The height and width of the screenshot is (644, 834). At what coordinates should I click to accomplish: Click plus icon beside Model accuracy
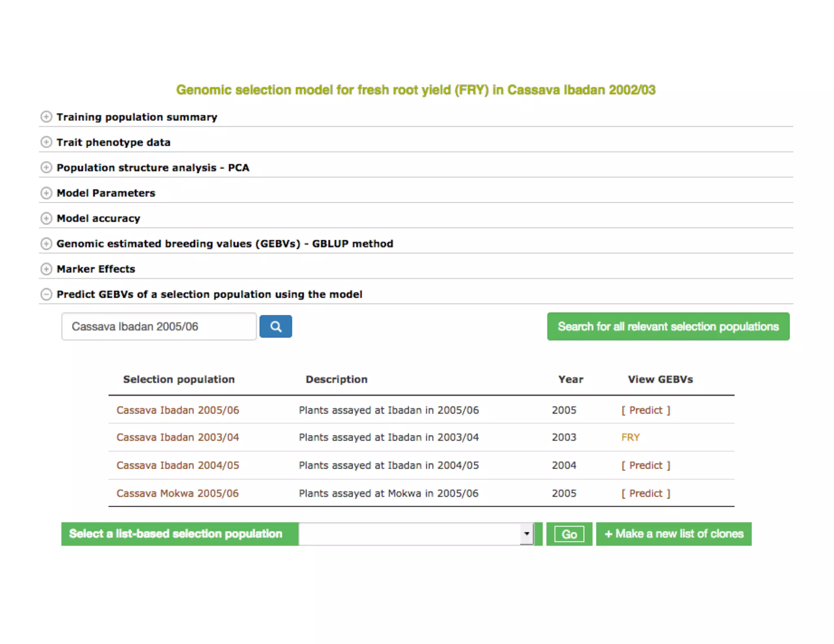click(46, 218)
